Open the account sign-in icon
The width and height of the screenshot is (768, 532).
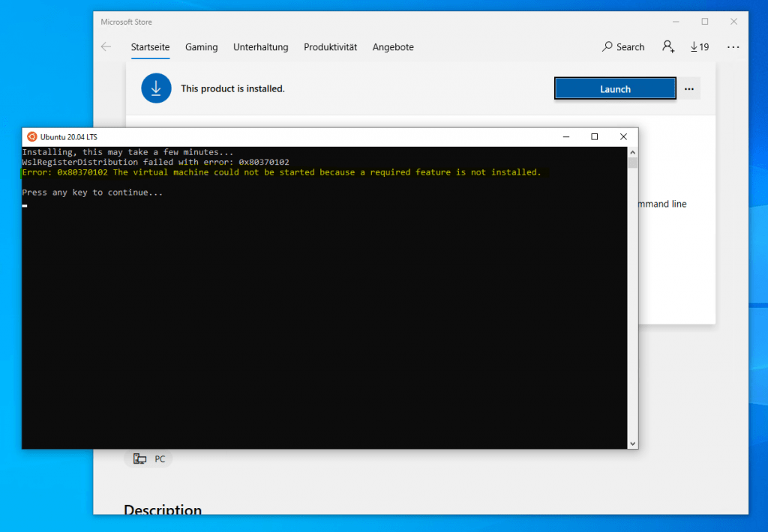click(x=668, y=47)
